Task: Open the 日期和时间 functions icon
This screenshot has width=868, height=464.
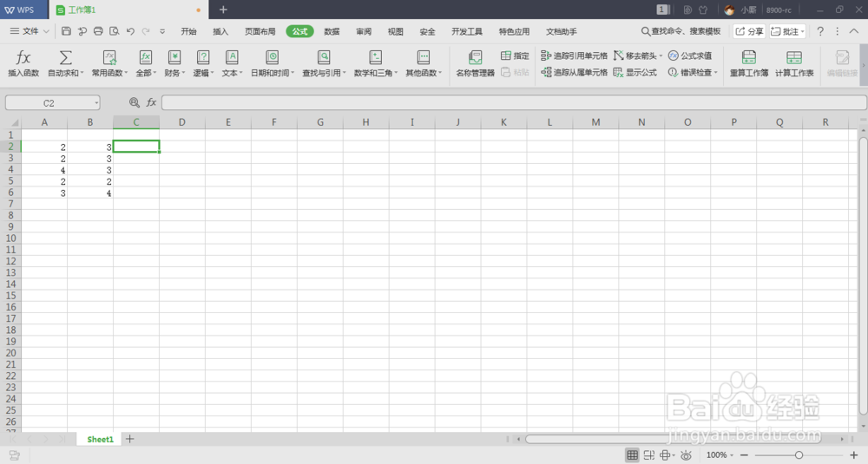Action: point(272,57)
